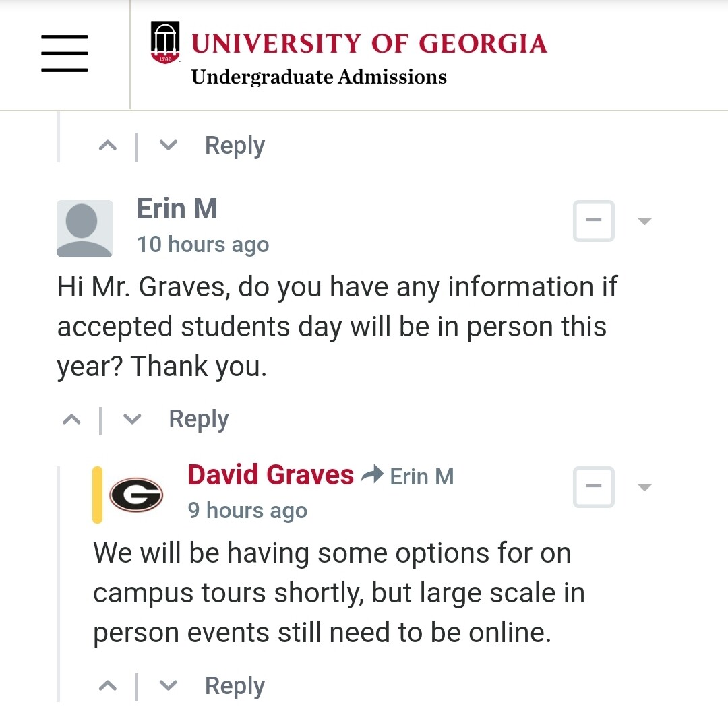
Task: Open options dropdown for Erin M's comment
Action: (644, 221)
